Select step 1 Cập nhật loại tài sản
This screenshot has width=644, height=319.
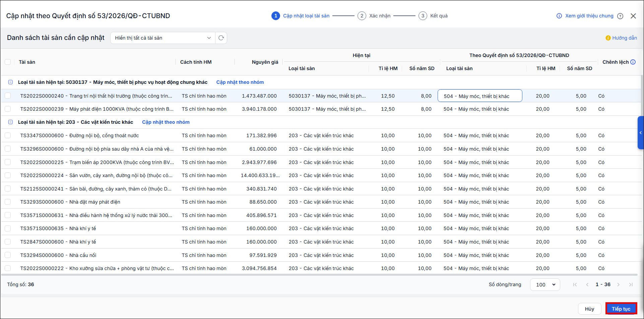(x=300, y=16)
